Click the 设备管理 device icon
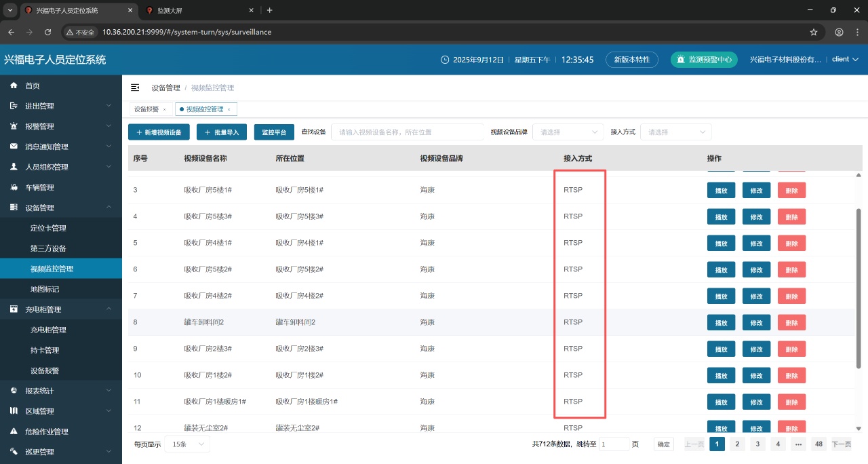The width and height of the screenshot is (868, 464). (14, 208)
